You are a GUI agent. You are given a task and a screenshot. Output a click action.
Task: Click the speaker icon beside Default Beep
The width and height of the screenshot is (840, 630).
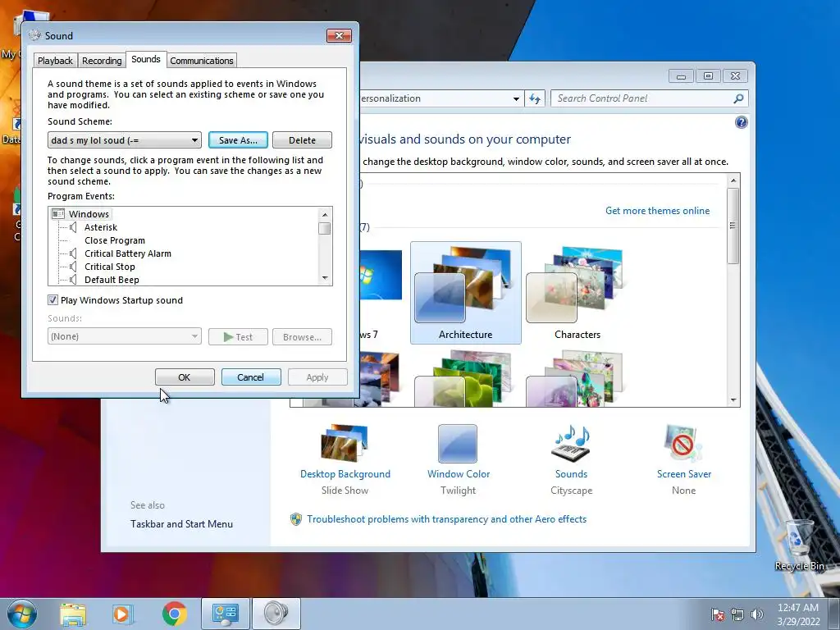73,280
